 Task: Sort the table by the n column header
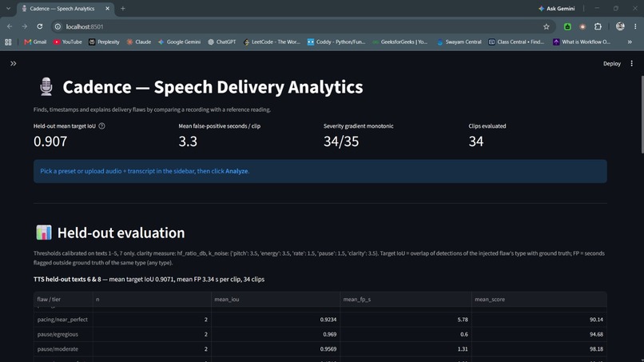pyautogui.click(x=152, y=299)
